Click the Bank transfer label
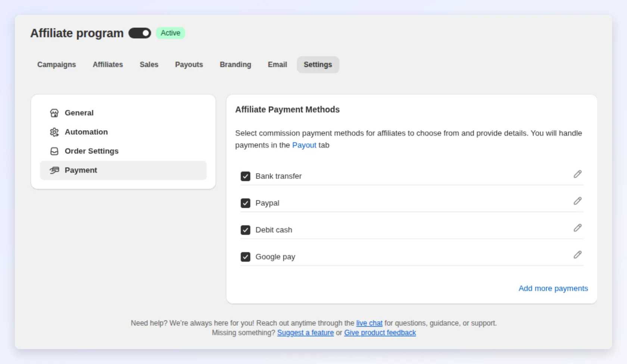The height and width of the screenshot is (364, 627). [278, 176]
